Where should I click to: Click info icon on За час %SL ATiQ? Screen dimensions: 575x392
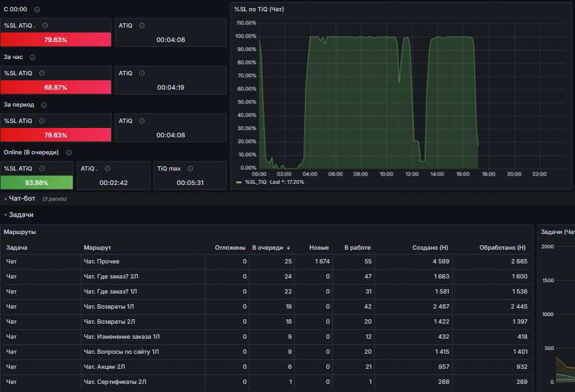click(x=42, y=73)
